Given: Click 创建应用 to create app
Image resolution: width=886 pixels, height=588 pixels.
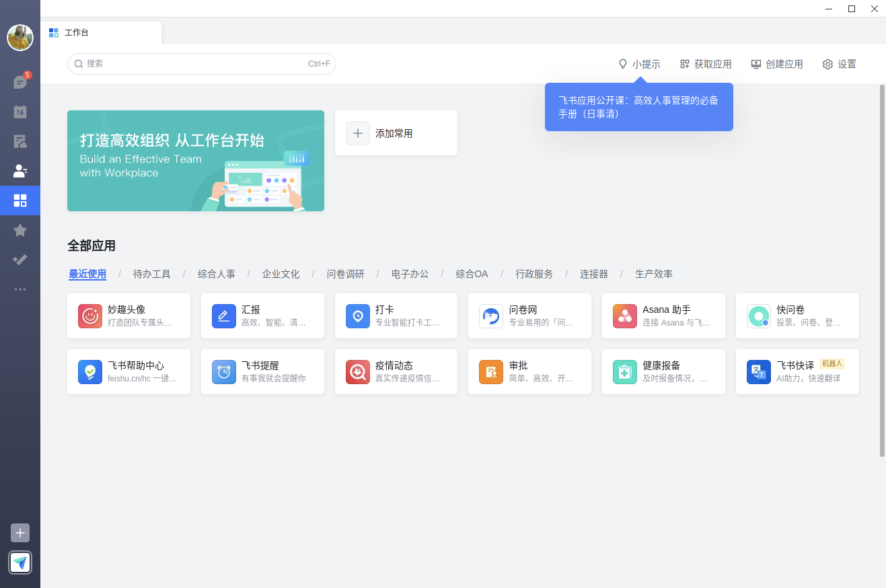Looking at the screenshot, I should point(777,64).
